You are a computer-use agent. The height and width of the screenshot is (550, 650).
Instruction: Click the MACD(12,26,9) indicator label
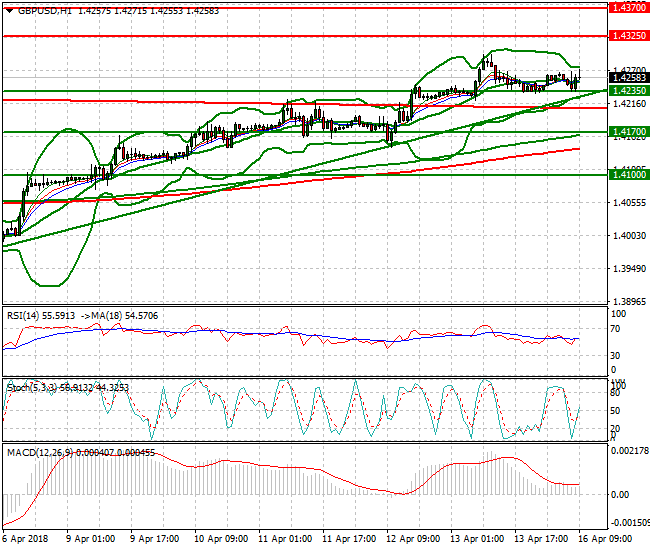point(37,453)
